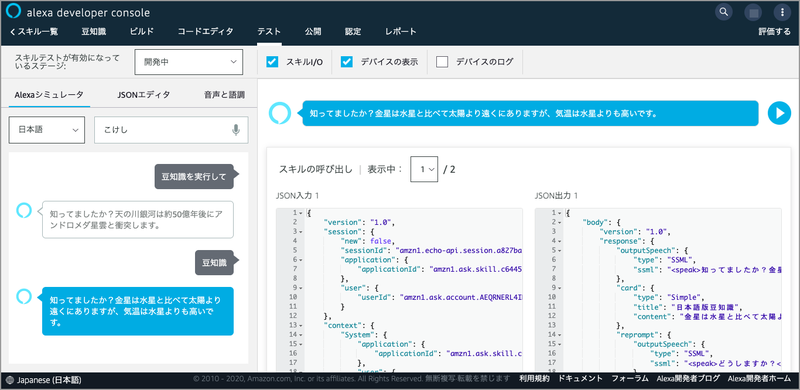Click the microphone icon in utterance field
Viewport: 800px width, 390px height.
[236, 130]
